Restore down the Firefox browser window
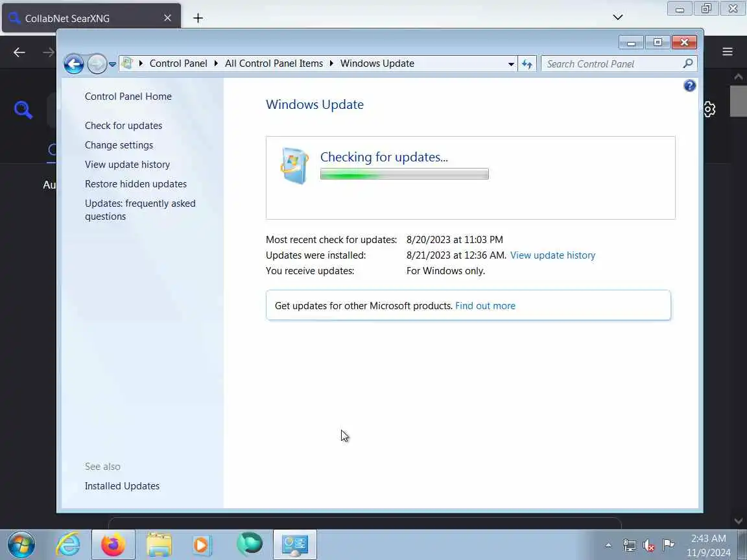This screenshot has width=747, height=560. 706,8
